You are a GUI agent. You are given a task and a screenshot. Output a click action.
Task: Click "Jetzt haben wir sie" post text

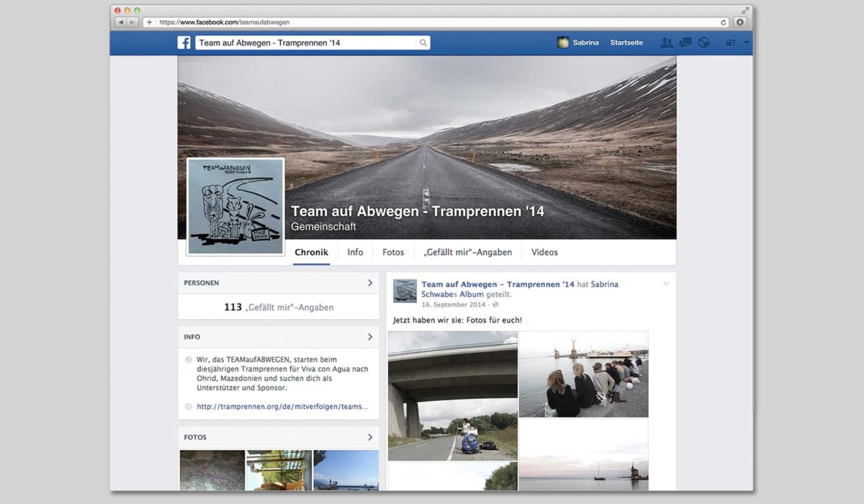457,320
